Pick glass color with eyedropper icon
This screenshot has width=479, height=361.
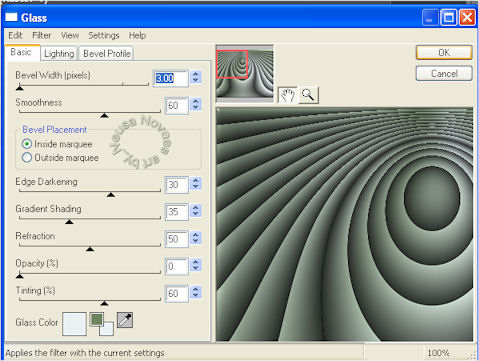click(x=125, y=320)
